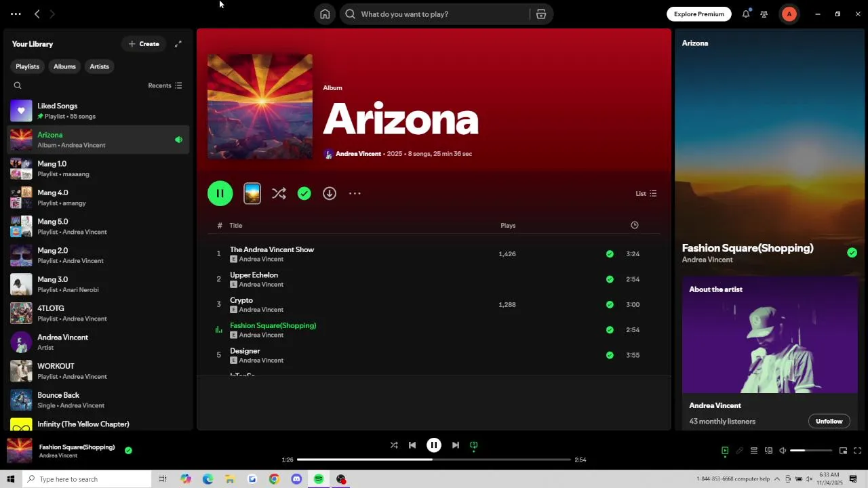Open the Bounce Back single

98,400
